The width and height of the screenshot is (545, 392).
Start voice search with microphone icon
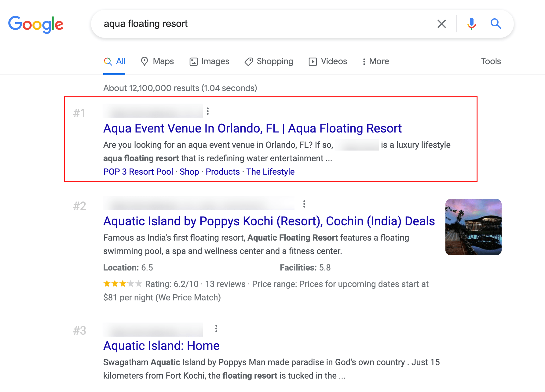click(471, 24)
